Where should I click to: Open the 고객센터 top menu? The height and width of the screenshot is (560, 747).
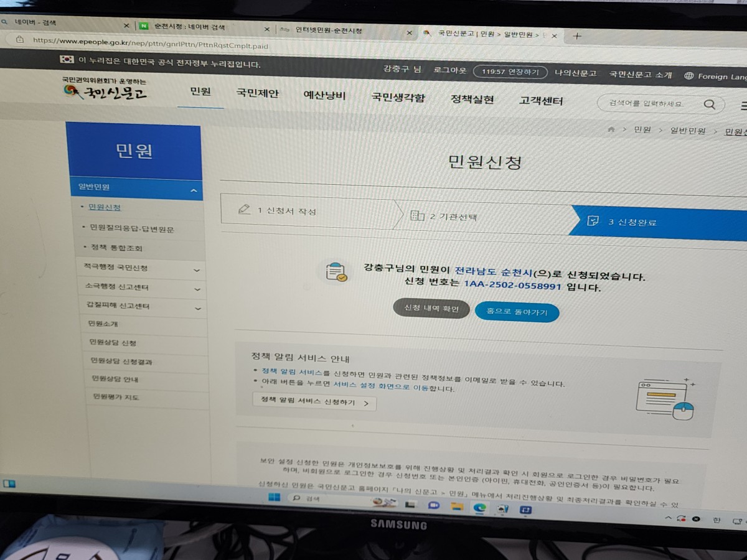click(x=541, y=101)
